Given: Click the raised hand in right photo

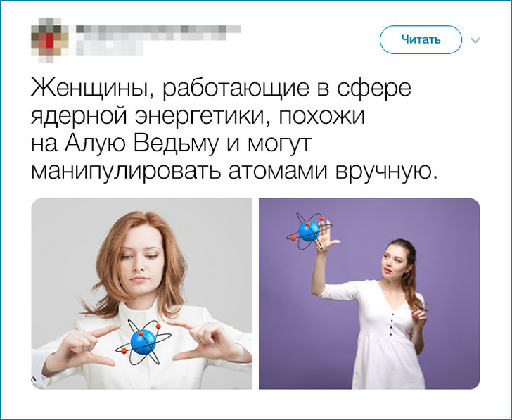Looking at the screenshot, I should click(x=327, y=236).
